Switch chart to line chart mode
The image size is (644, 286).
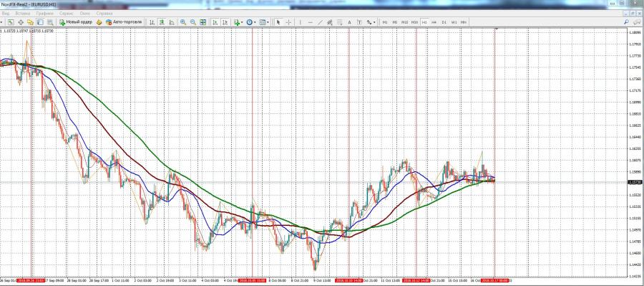(172, 22)
